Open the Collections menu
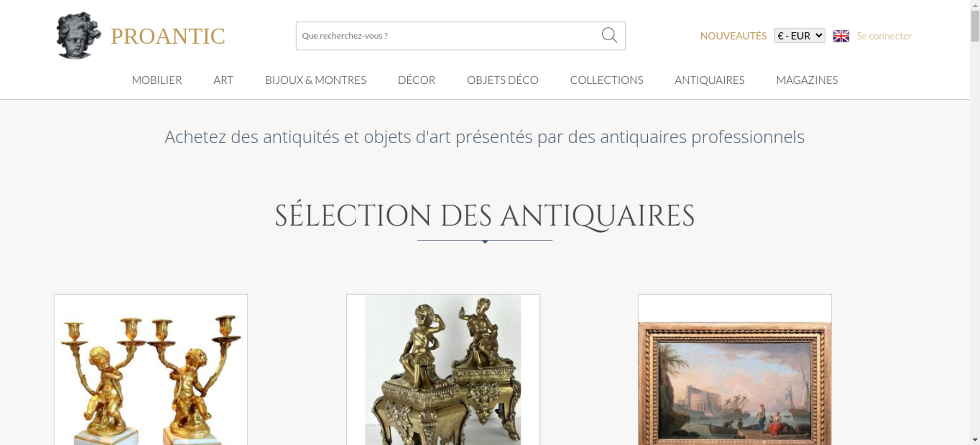The height and width of the screenshot is (445, 980). 607,80
